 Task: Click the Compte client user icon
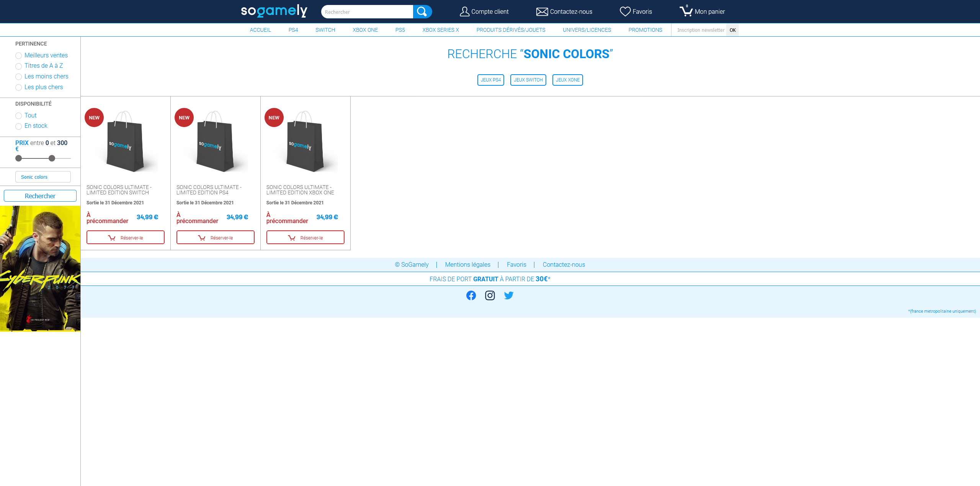pos(462,11)
